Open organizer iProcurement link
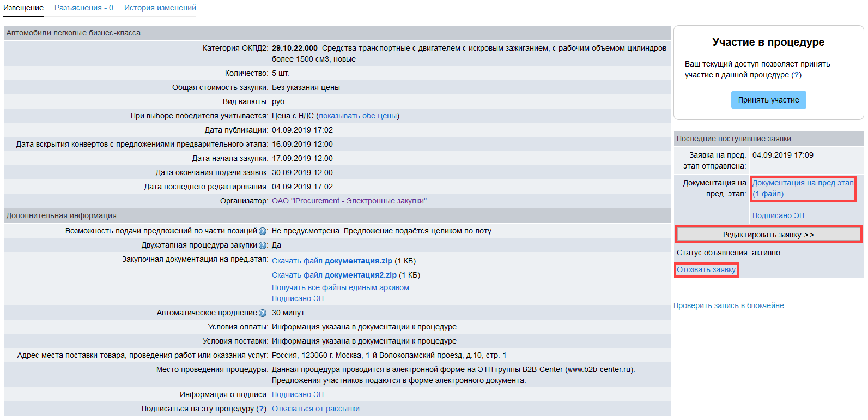 click(x=349, y=201)
